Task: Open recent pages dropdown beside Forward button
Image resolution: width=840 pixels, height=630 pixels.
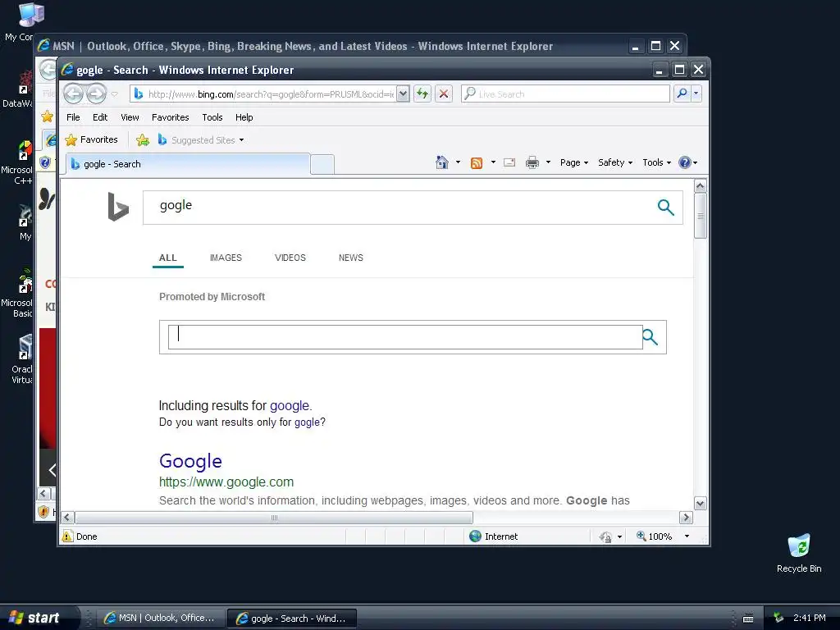Action: [x=114, y=94]
